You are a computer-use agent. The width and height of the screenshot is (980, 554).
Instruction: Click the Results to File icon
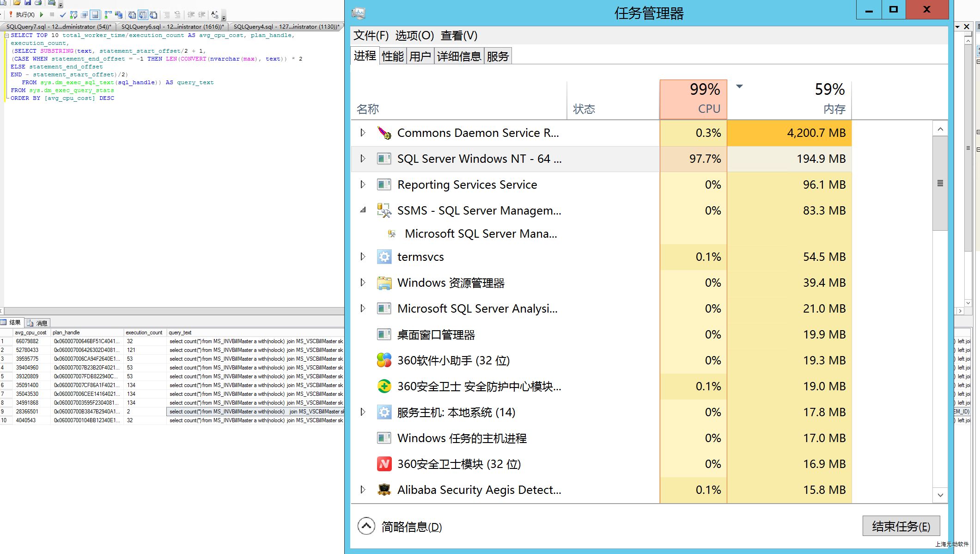click(x=153, y=15)
